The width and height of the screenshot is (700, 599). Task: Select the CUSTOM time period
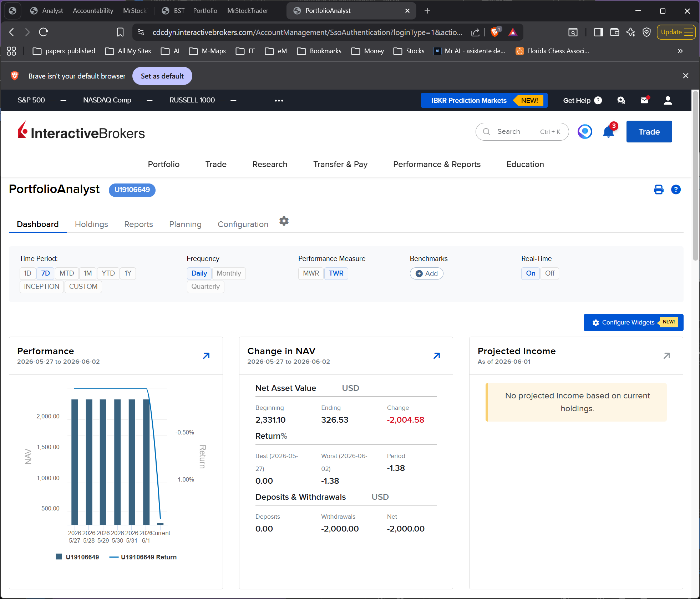pos(83,287)
